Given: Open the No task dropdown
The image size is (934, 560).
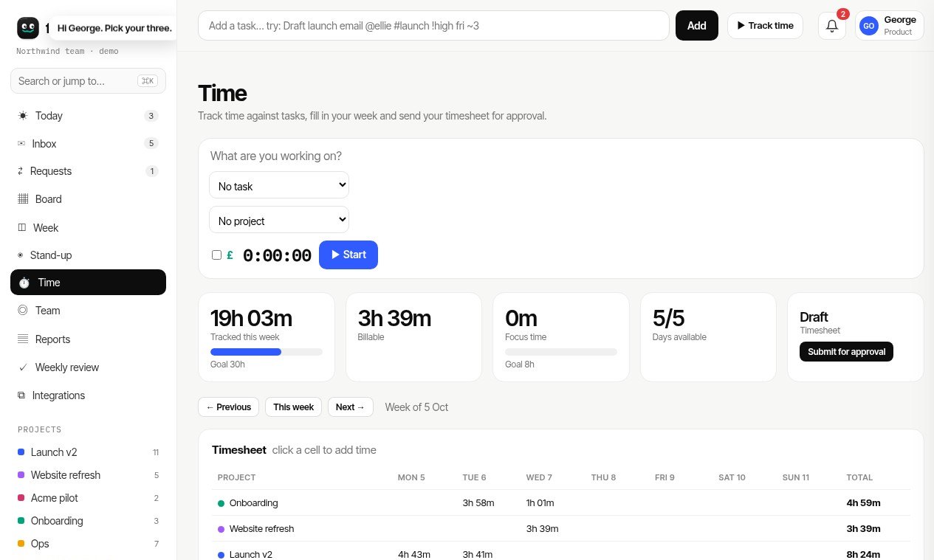Looking at the screenshot, I should pos(279,185).
